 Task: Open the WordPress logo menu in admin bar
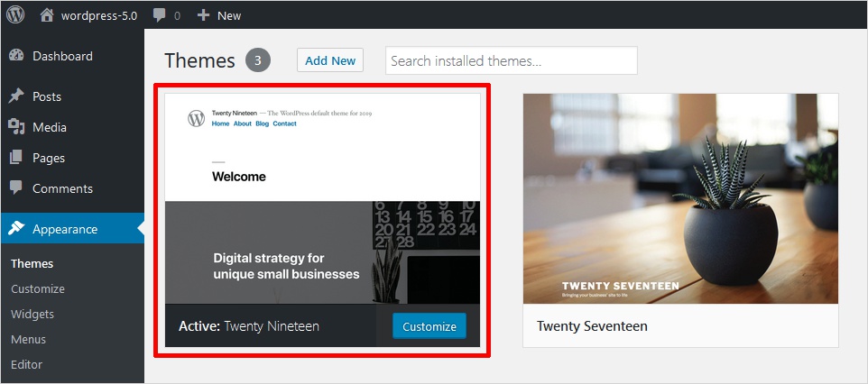click(x=15, y=15)
